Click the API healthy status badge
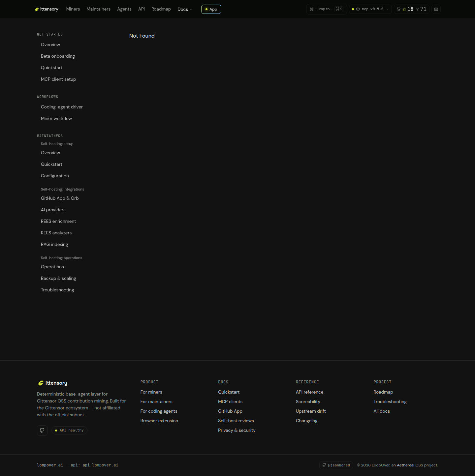Screen dimensions: 475x476 (x=69, y=430)
